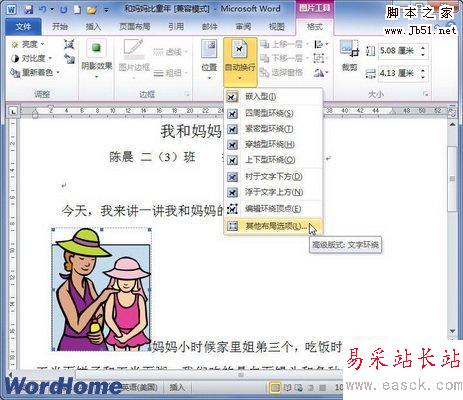This screenshot has width=463, height=400.
Task: Select 上下型环绕(O) top and bottom wrapping
Action: pos(273,160)
